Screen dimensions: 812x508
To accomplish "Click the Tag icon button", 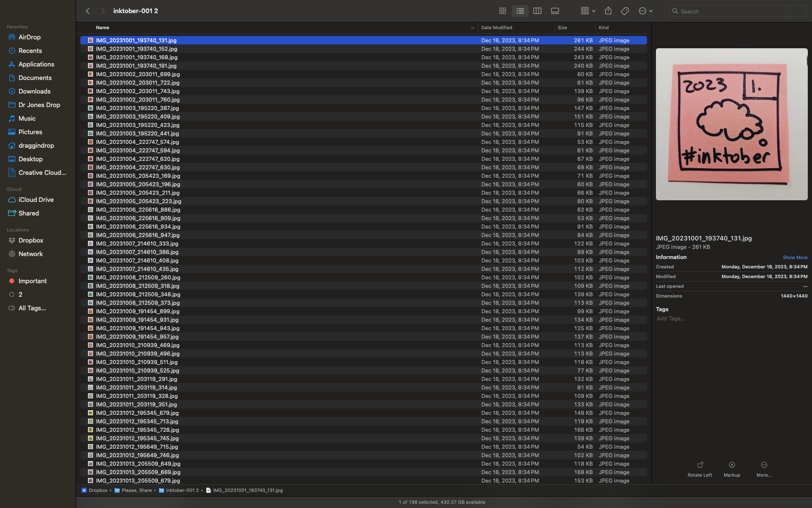I will (625, 11).
